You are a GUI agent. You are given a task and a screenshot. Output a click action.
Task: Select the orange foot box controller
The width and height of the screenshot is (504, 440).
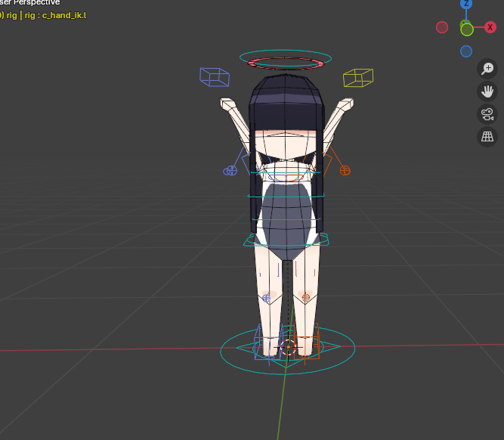310,342
